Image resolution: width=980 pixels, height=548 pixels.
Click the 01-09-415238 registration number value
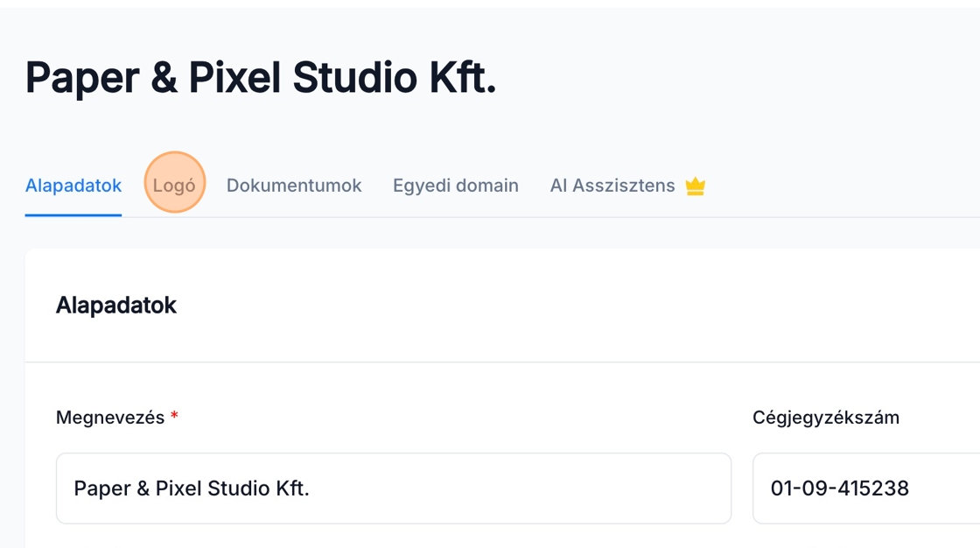(x=840, y=488)
